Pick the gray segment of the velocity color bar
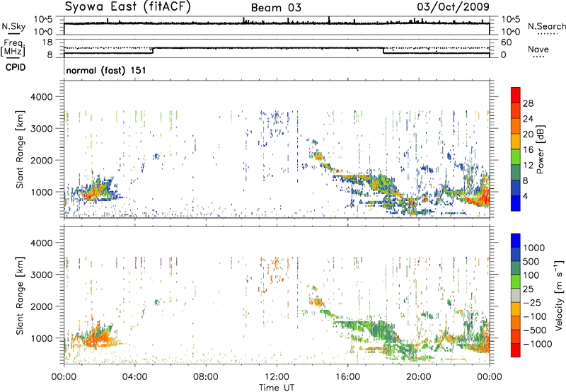The image size is (566, 392). coord(516,296)
